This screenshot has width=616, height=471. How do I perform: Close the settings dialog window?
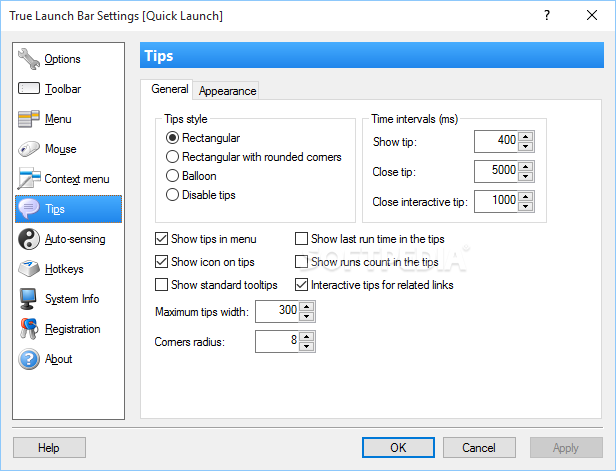(x=592, y=15)
